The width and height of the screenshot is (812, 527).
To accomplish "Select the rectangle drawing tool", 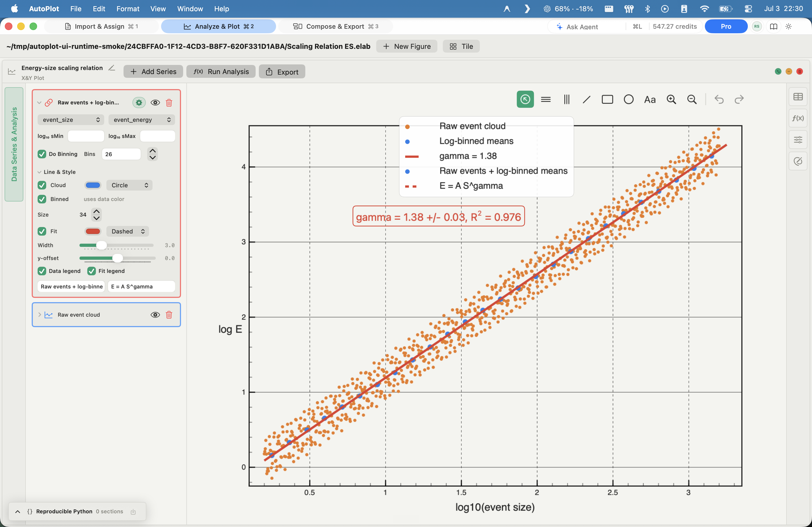I will tap(607, 99).
